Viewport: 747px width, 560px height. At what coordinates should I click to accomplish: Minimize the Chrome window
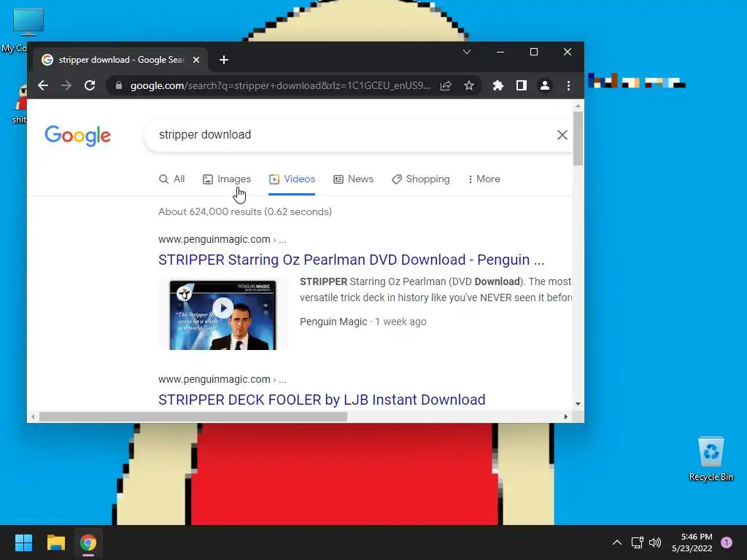[500, 52]
